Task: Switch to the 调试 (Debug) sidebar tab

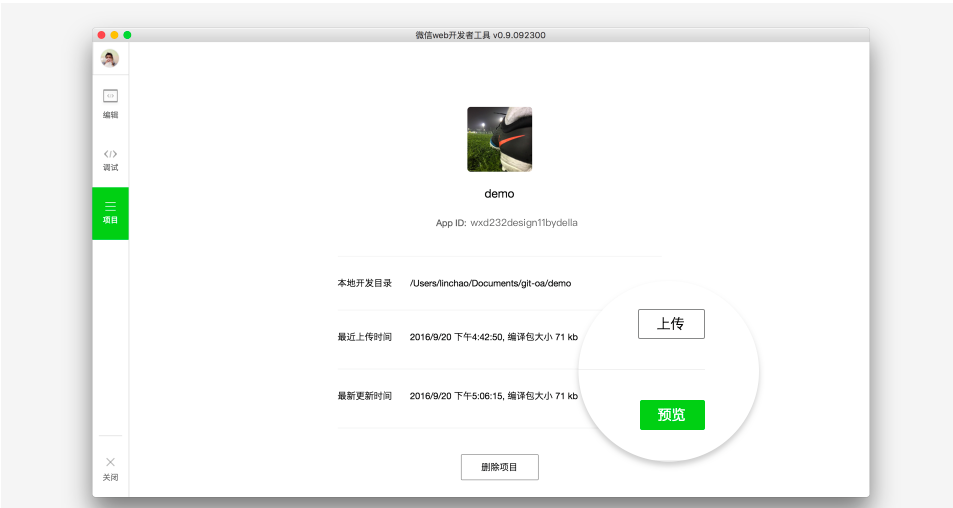Action: click(110, 160)
